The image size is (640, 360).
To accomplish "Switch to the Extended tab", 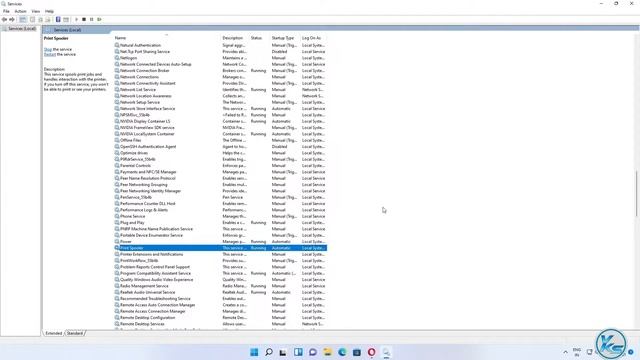I will coord(53,333).
